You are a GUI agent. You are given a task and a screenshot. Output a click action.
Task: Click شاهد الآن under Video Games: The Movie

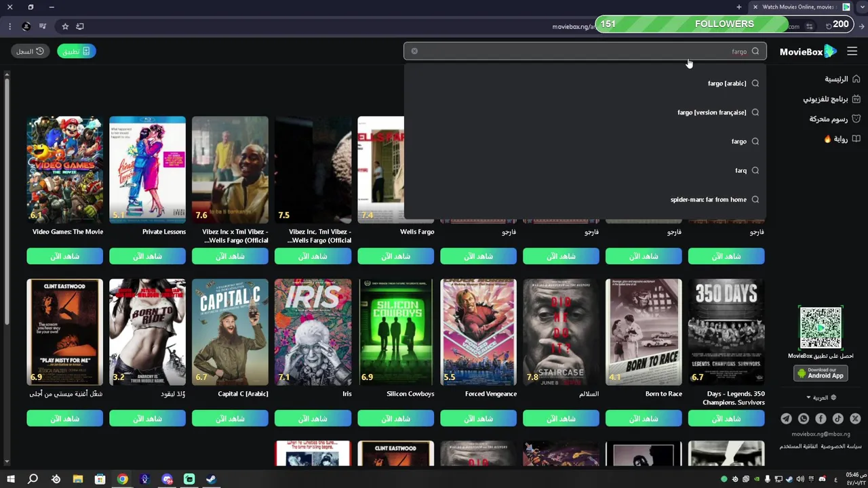65,256
